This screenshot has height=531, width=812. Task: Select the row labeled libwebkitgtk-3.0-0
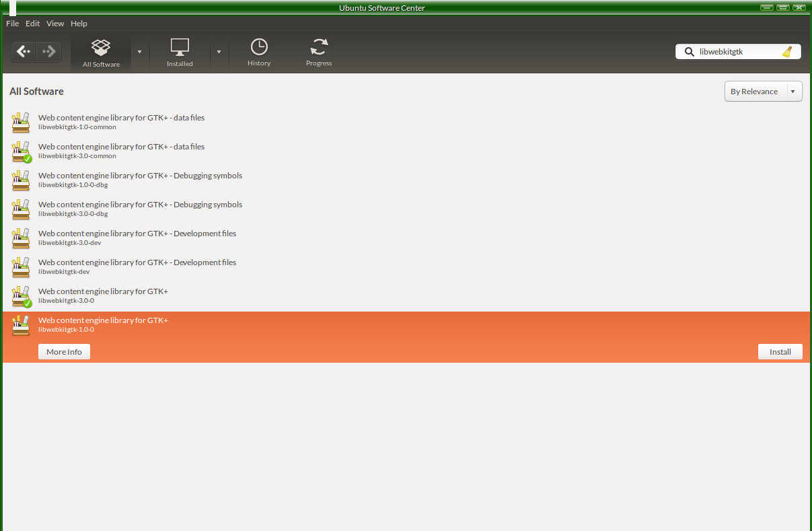tap(406, 296)
